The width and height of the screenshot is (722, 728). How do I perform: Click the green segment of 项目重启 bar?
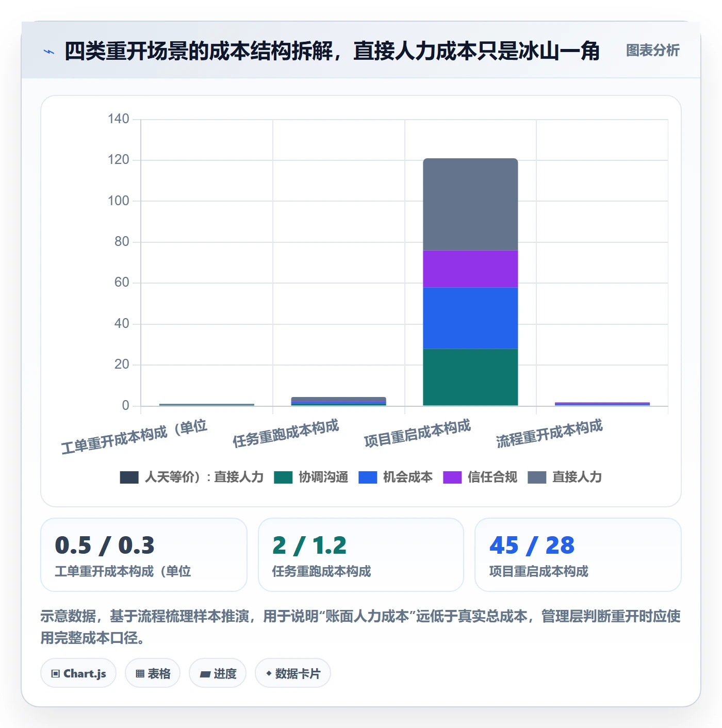click(x=470, y=377)
